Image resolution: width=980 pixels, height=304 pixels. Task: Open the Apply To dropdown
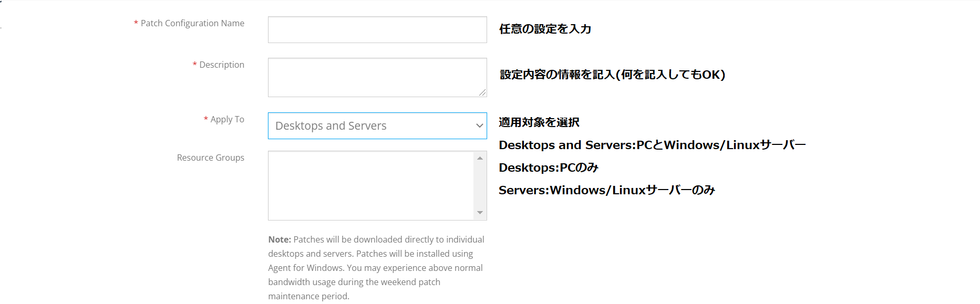[x=377, y=125]
